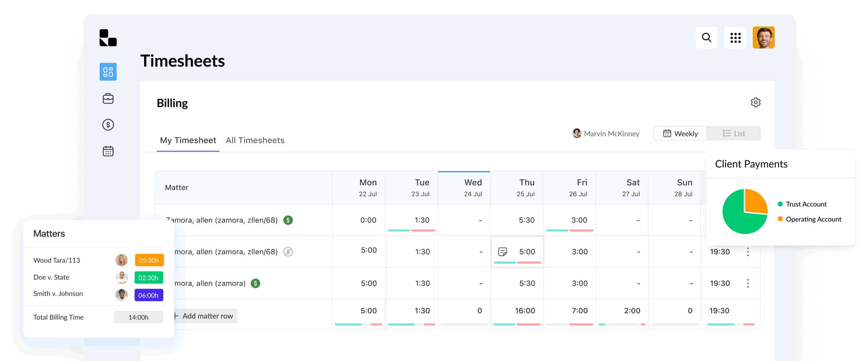Click the green billable dollar badge on first row
868x361 pixels.
(288, 220)
